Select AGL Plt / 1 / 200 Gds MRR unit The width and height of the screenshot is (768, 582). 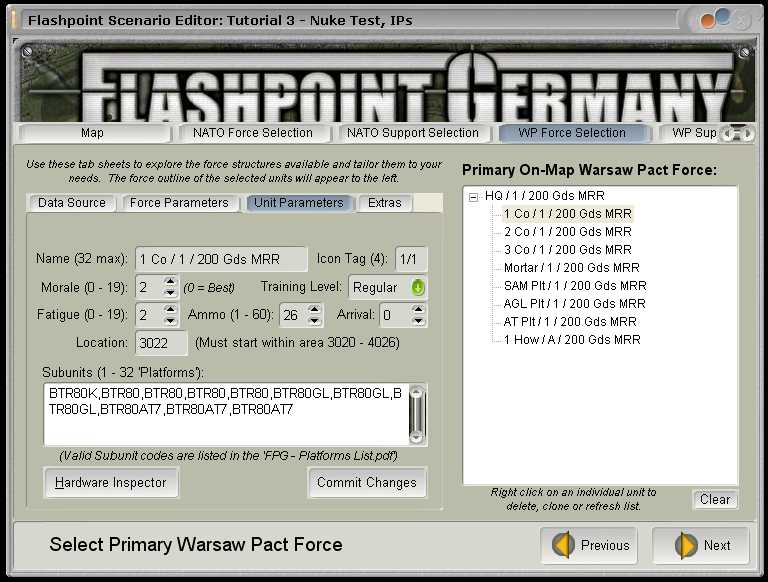574,304
